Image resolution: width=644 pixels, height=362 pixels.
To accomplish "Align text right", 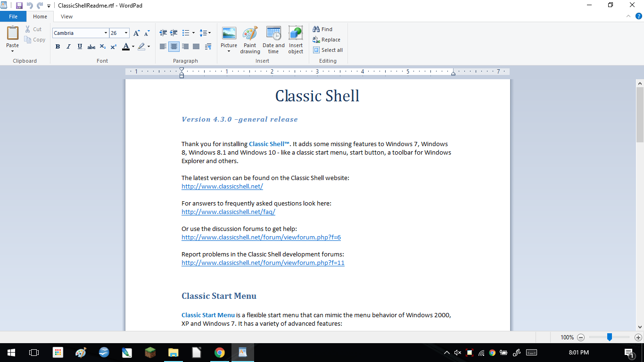I will (185, 47).
